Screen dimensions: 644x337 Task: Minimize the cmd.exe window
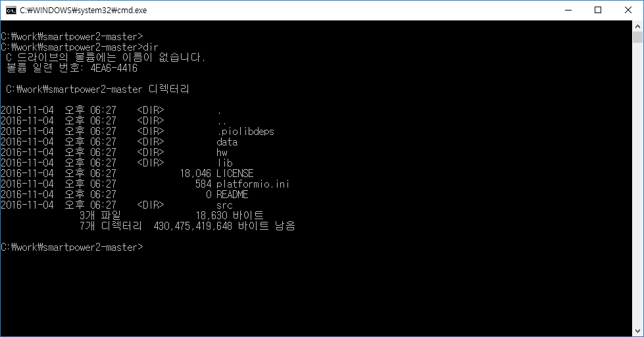point(568,11)
